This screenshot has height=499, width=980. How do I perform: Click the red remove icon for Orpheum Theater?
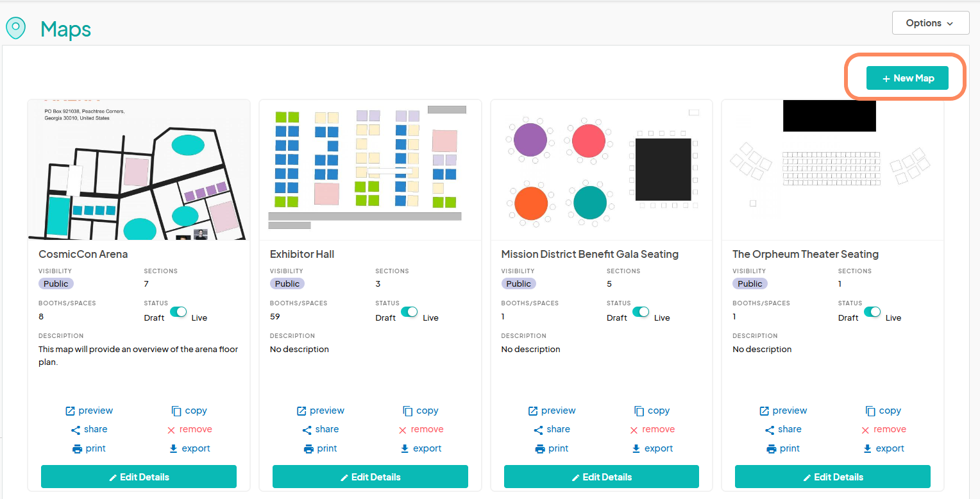[865, 430]
